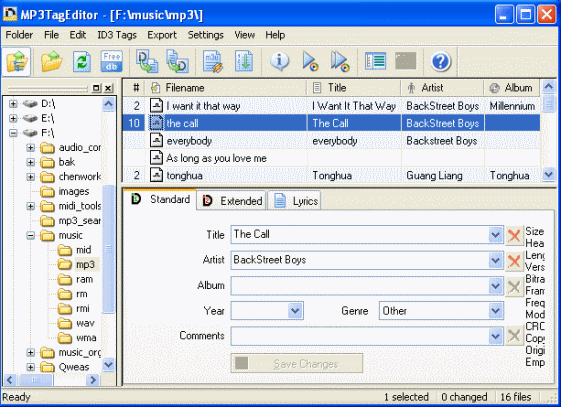This screenshot has width=561, height=407.
Task: Open the ID3 Tags menu
Action: [x=117, y=35]
